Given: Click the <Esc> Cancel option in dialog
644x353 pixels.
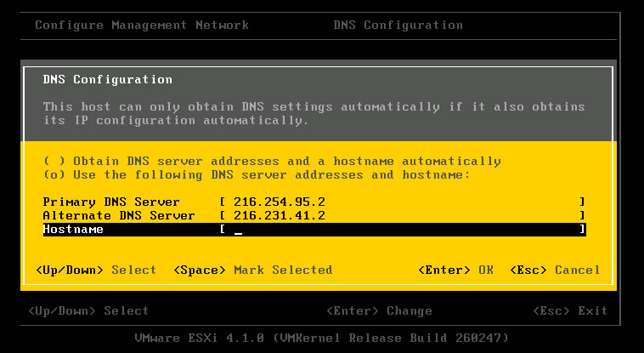Looking at the screenshot, I should coord(555,270).
